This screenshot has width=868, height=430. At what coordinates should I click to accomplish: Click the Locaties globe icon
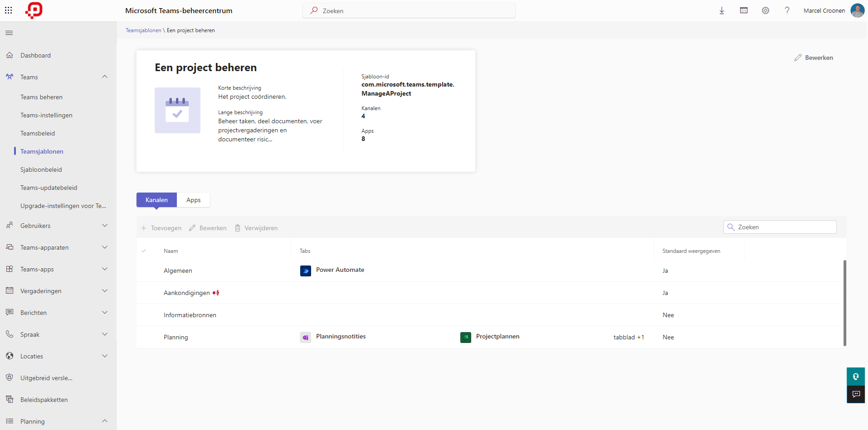(10, 356)
